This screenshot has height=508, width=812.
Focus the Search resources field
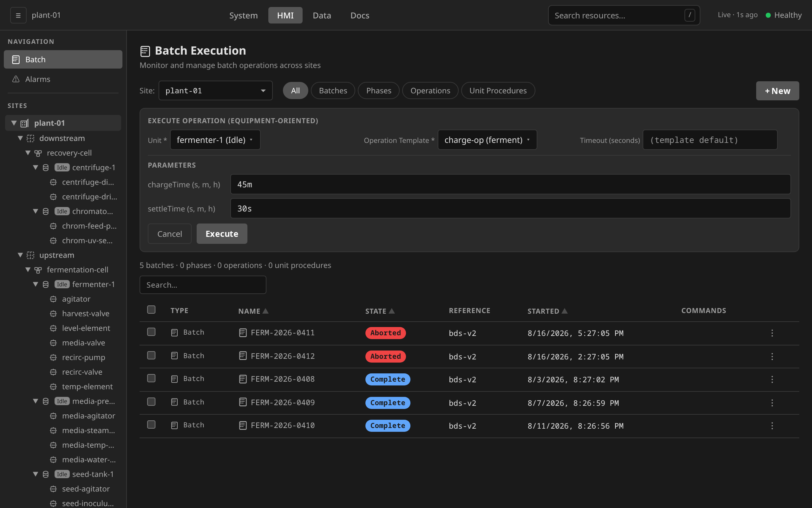[x=624, y=15]
